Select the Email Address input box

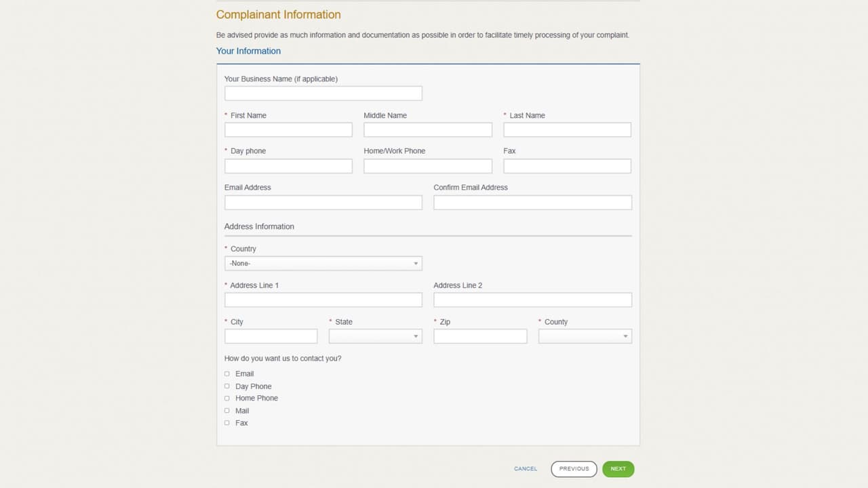[x=323, y=202]
